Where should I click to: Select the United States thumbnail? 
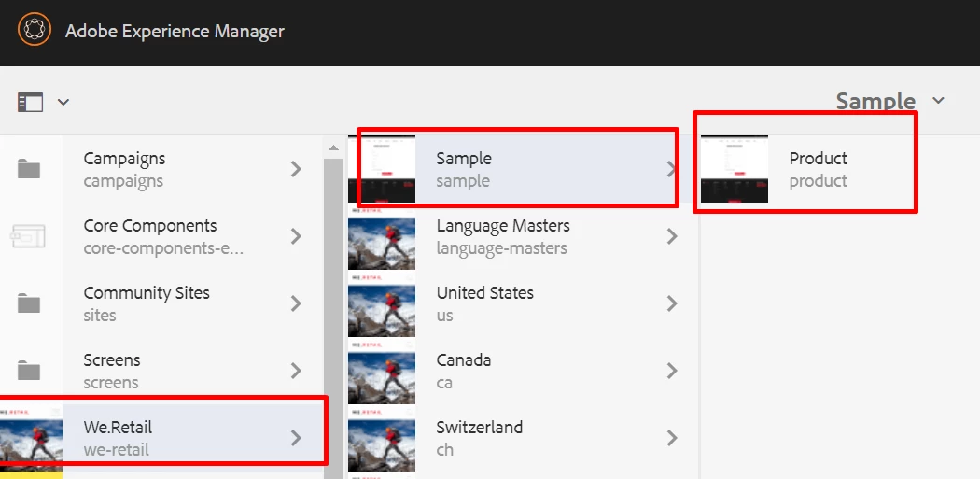pyautogui.click(x=381, y=303)
